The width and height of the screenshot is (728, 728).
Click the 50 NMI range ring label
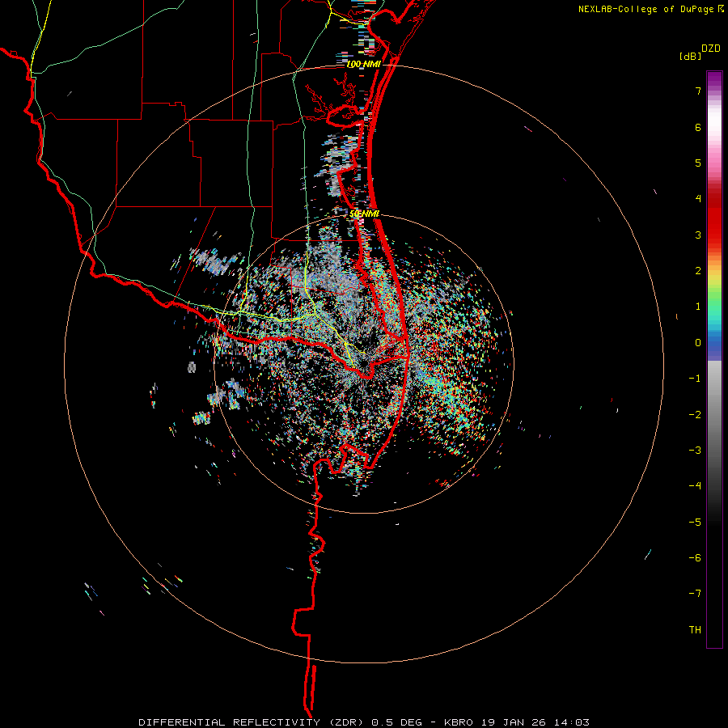pos(365,214)
